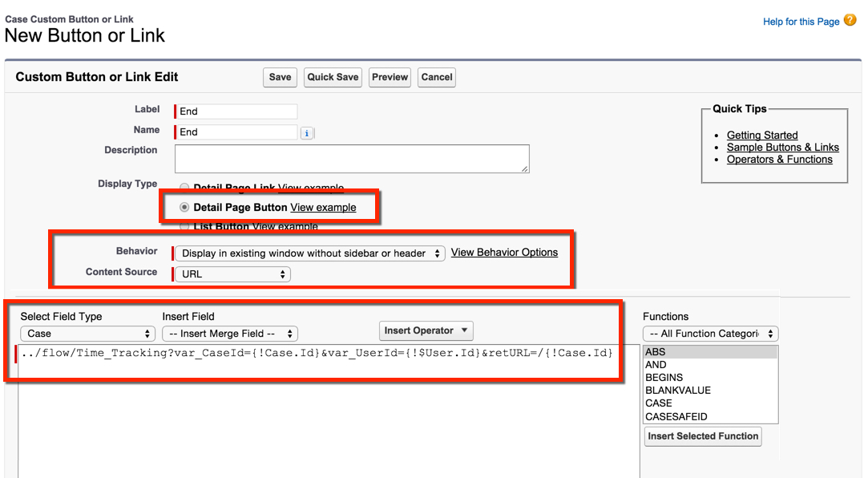Select the Detail Page Button radio option
Image resolution: width=868 pixels, height=478 pixels.
[x=184, y=207]
